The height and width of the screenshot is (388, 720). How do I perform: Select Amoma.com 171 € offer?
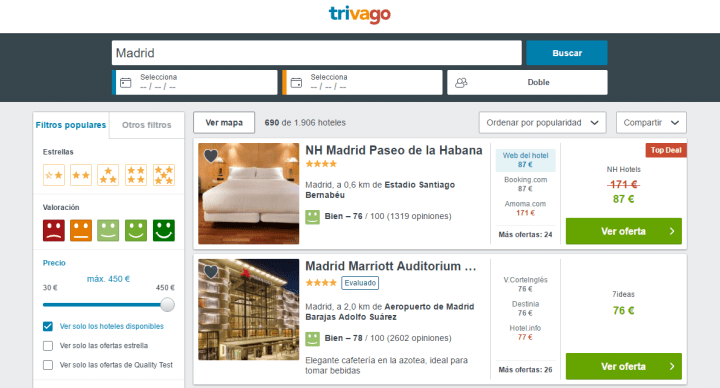click(x=525, y=208)
